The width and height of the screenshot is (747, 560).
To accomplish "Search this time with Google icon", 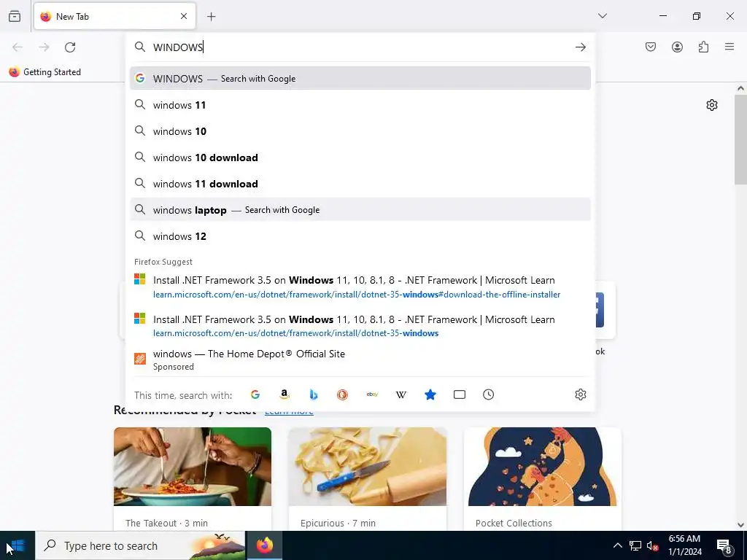I will (x=255, y=394).
